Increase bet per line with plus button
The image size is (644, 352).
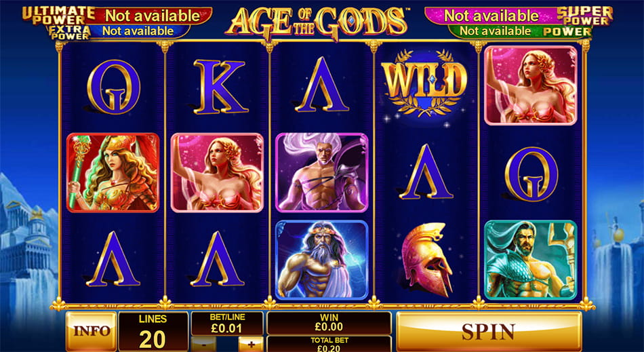[251, 345]
